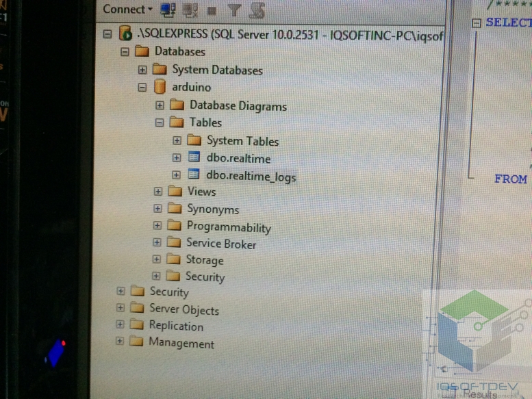Expand the dbo.realtime table node
This screenshot has width=532, height=399.
[x=177, y=157]
